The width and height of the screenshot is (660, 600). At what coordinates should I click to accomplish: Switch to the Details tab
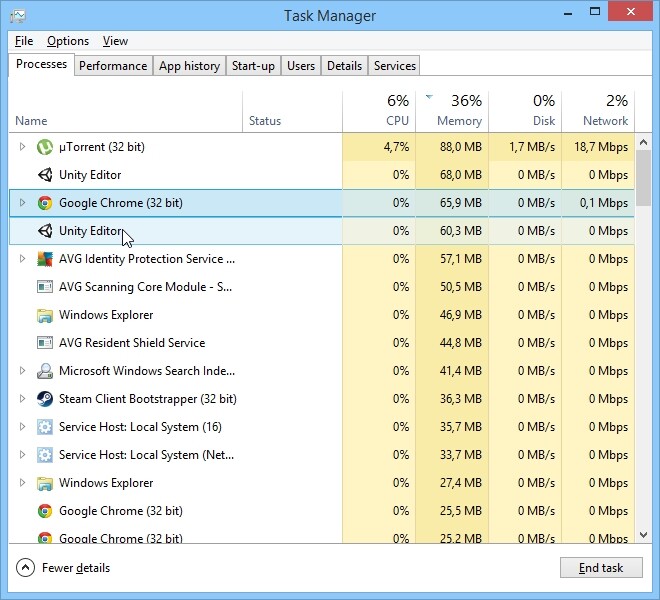[344, 66]
